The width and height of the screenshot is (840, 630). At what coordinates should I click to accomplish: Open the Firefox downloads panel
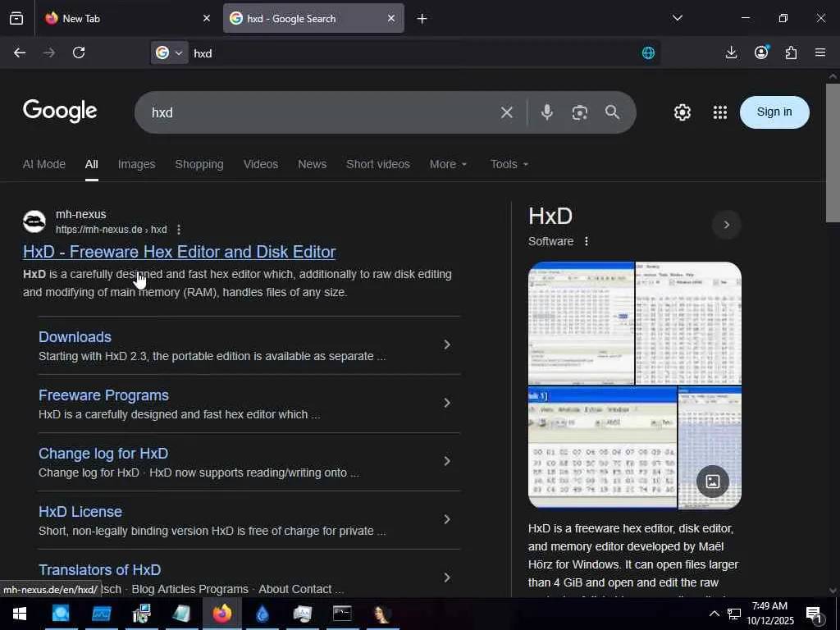tap(731, 52)
